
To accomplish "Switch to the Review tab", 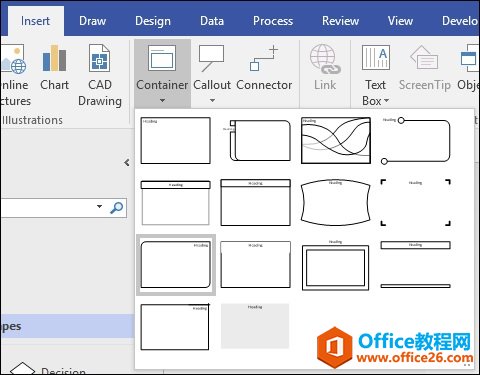I will [x=340, y=21].
